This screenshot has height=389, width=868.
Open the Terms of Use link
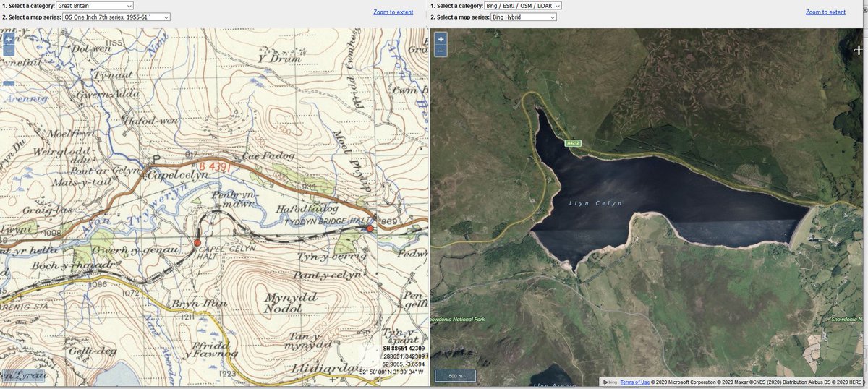[634, 382]
